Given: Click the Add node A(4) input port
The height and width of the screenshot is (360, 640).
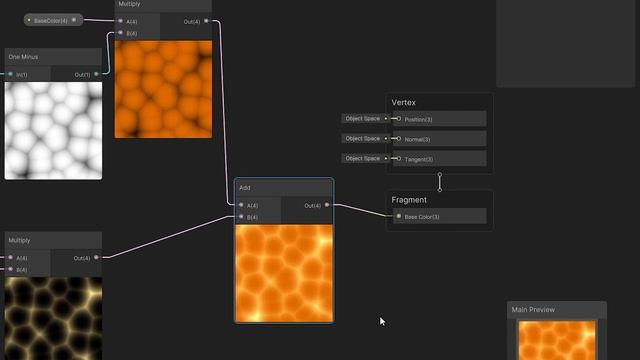Looking at the screenshot, I should [x=241, y=205].
